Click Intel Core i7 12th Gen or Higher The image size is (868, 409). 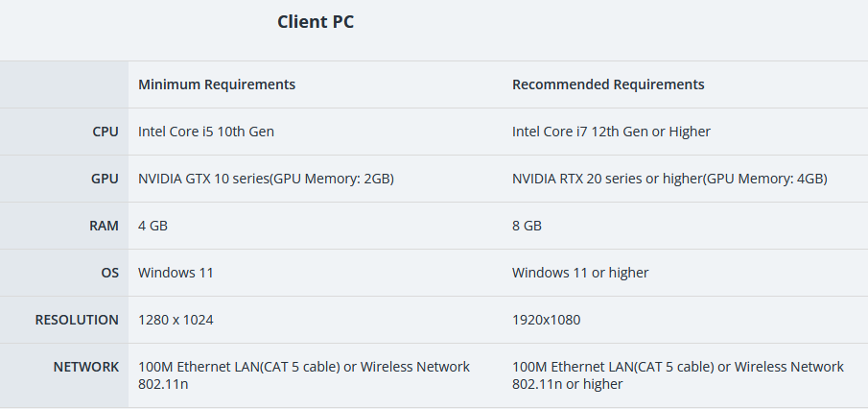[x=611, y=132]
